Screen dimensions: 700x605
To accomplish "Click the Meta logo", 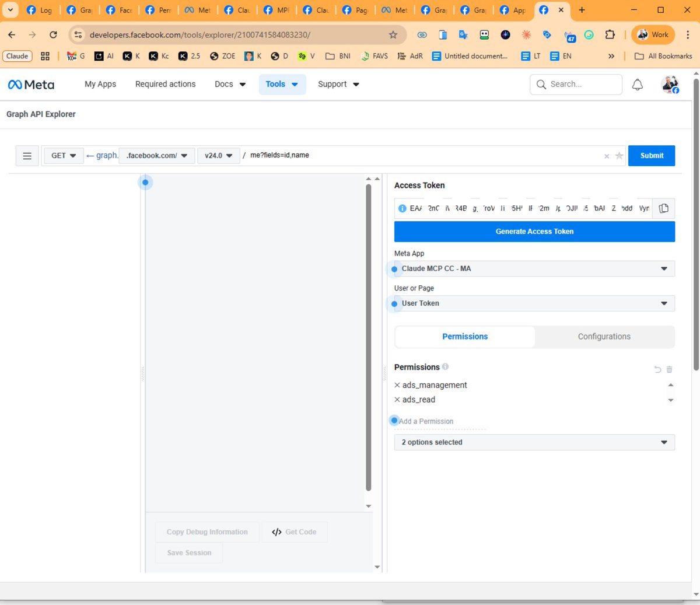I will [x=31, y=85].
